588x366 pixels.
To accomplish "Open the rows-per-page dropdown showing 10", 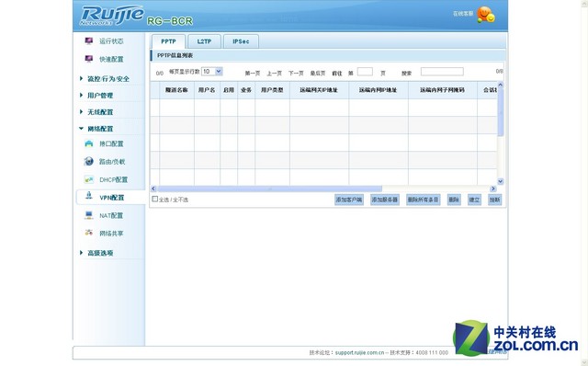I will (212, 72).
